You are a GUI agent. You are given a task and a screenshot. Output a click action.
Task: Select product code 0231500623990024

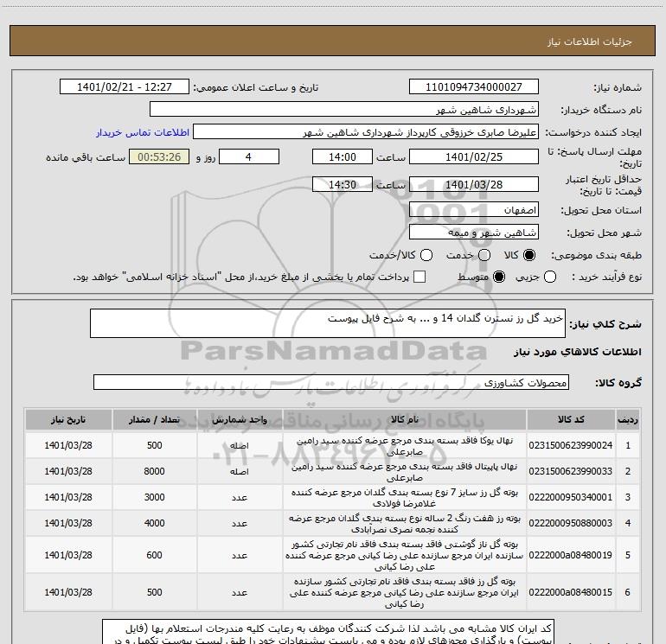point(571,445)
